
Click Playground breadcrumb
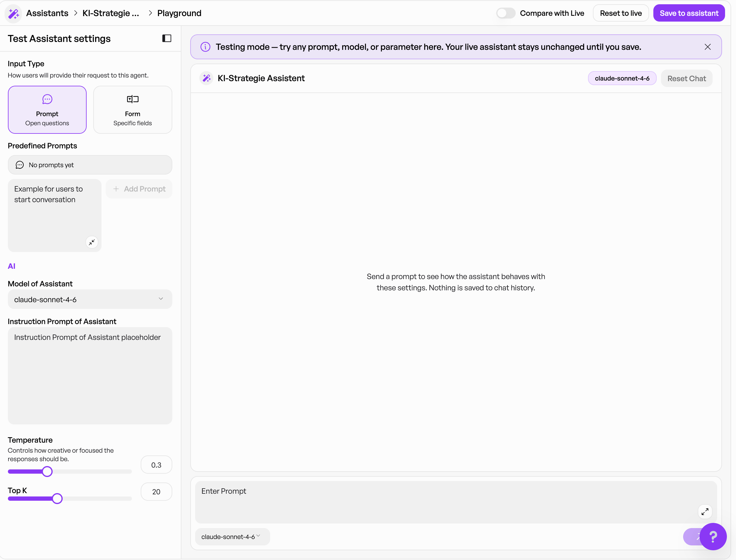pos(179,13)
